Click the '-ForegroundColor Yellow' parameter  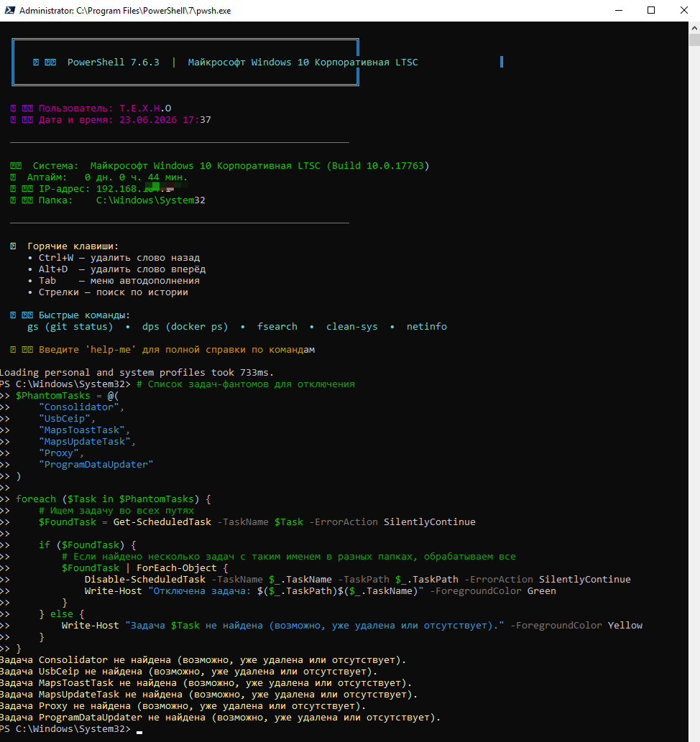tap(576, 626)
